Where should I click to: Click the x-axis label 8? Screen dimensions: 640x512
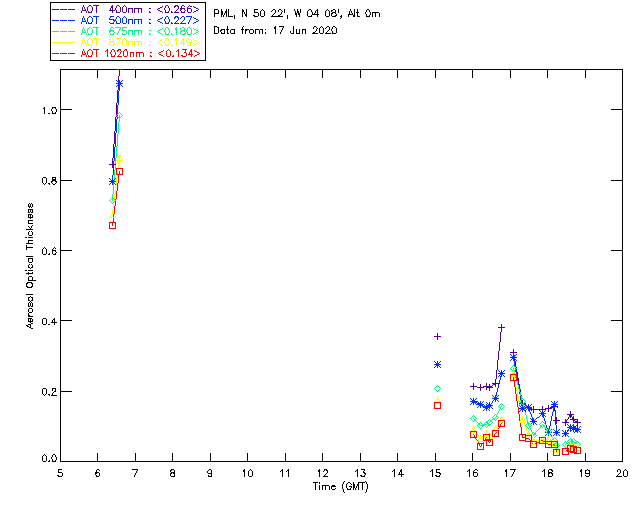click(173, 473)
